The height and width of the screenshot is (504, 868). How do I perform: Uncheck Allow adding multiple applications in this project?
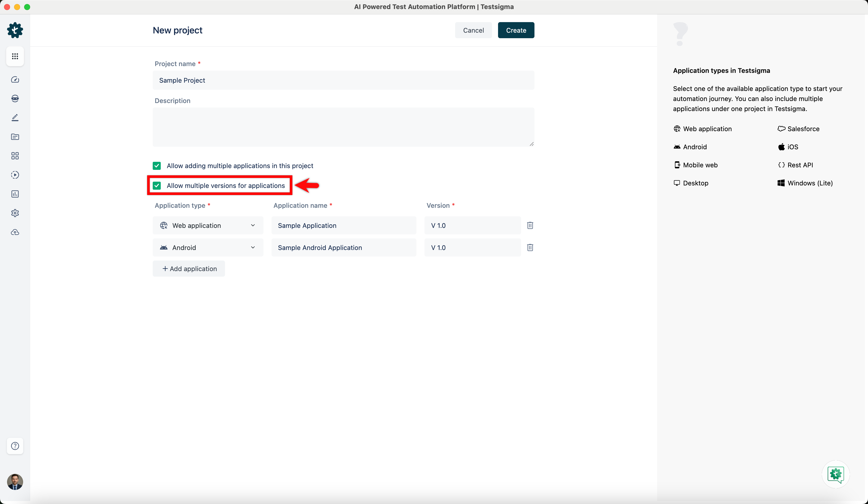pyautogui.click(x=157, y=166)
